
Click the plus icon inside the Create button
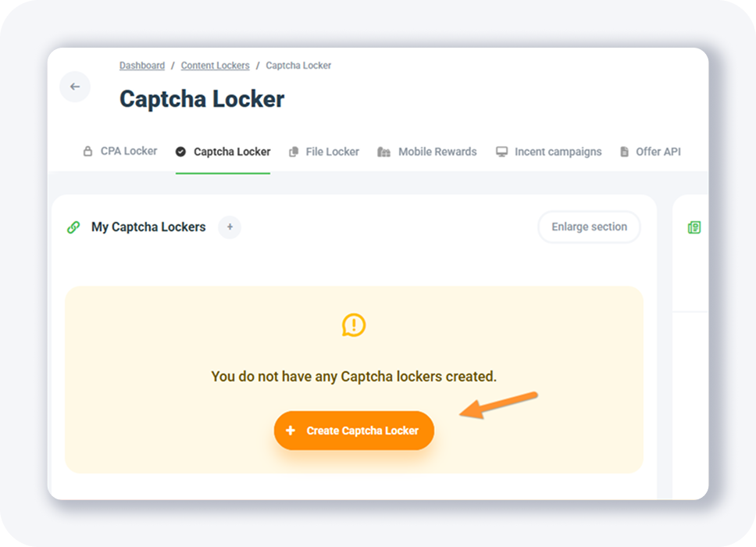pos(291,431)
